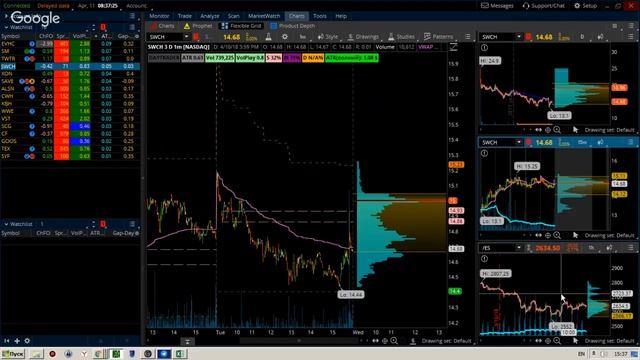Open the Monitor tab
Screen dimensions: 640x360
pyautogui.click(x=159, y=16)
